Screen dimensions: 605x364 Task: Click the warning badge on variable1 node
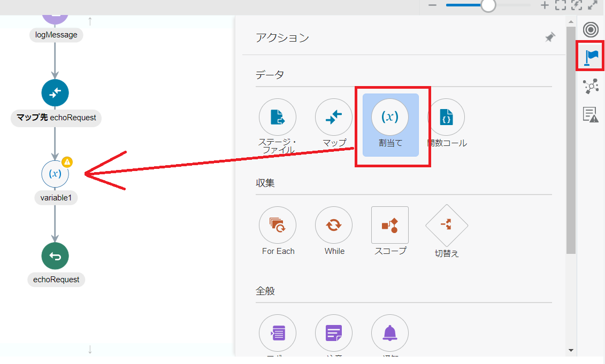click(67, 162)
